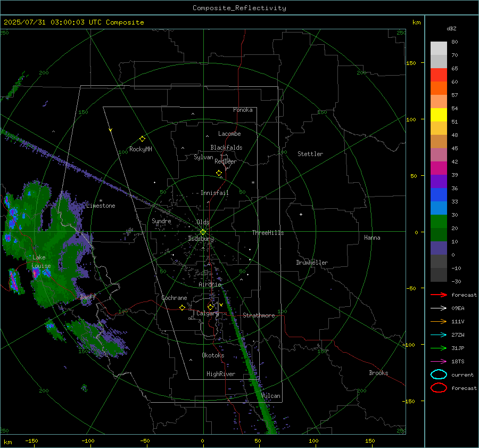Click the Strathmore city label
This screenshot has height=448, width=479.
(259, 315)
